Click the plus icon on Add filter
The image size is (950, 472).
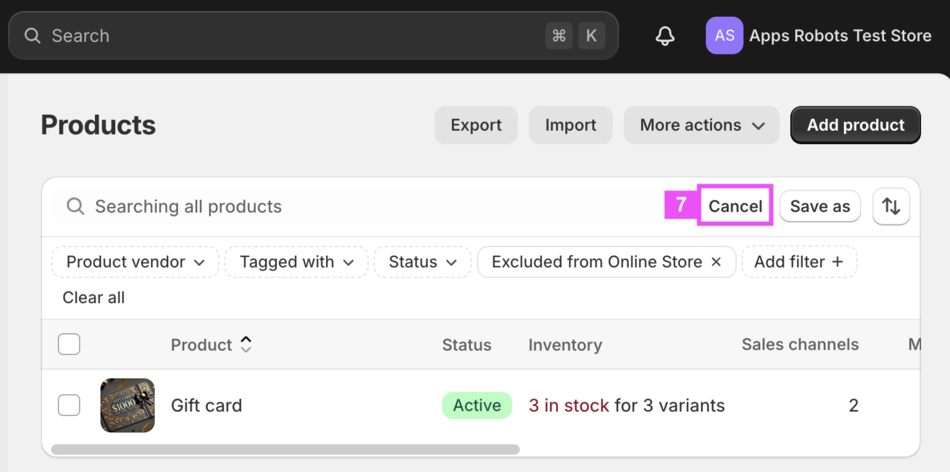coord(838,262)
